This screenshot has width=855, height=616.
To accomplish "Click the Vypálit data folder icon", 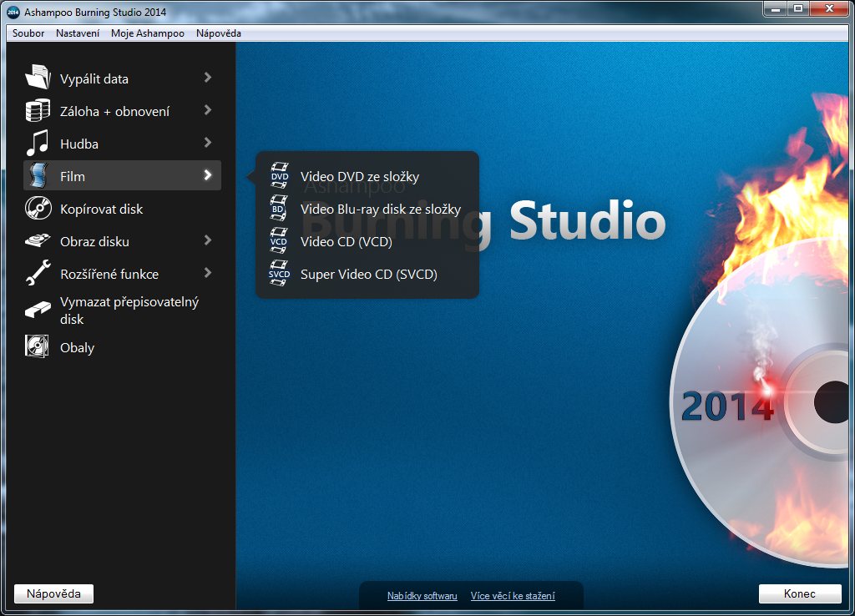I will (x=38, y=78).
